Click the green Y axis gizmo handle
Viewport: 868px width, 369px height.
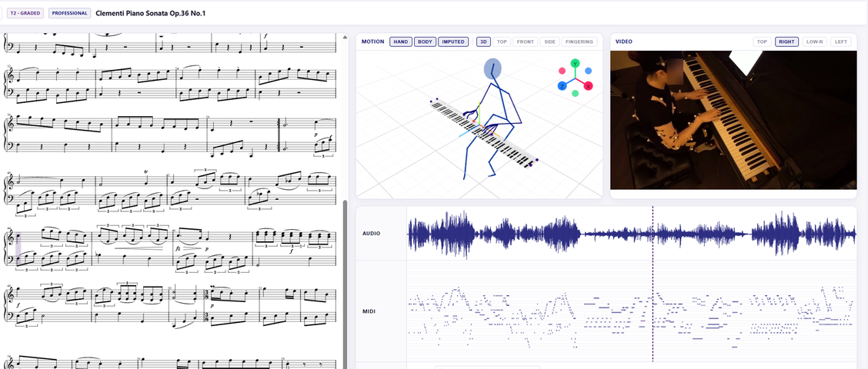point(575,64)
